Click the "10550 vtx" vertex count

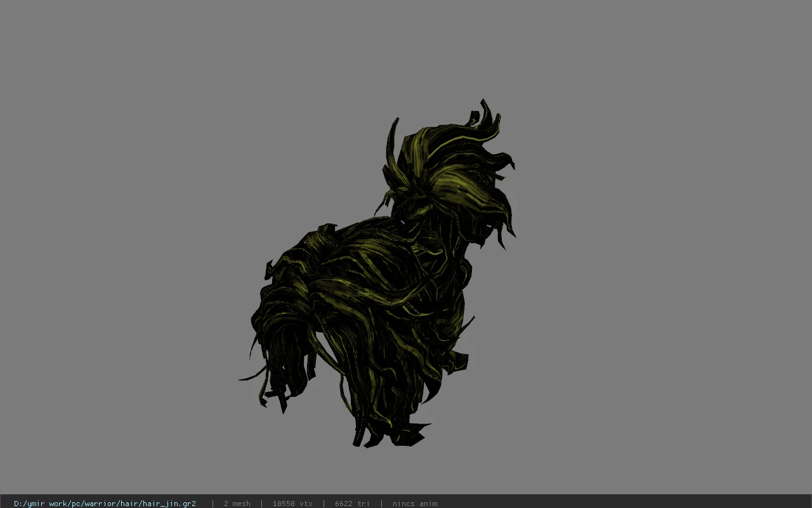click(292, 504)
